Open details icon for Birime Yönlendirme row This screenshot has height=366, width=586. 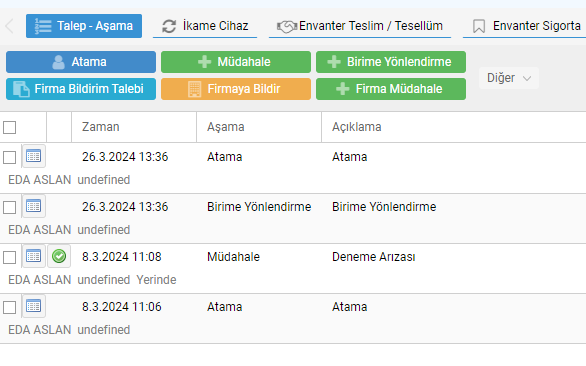point(34,206)
